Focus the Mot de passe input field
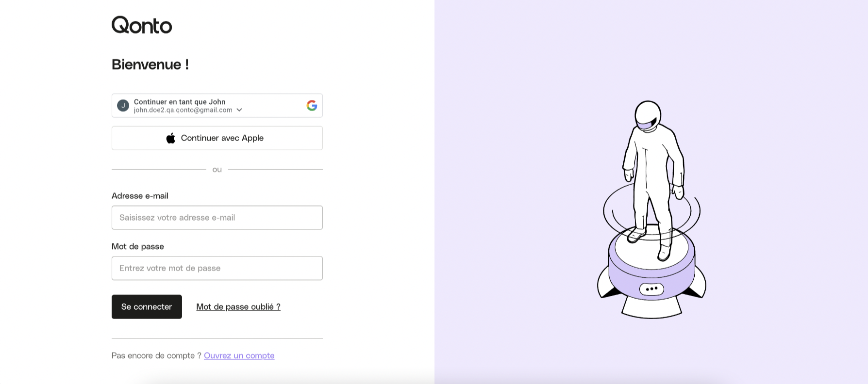Screen dimensions: 868x384 [x=217, y=268]
